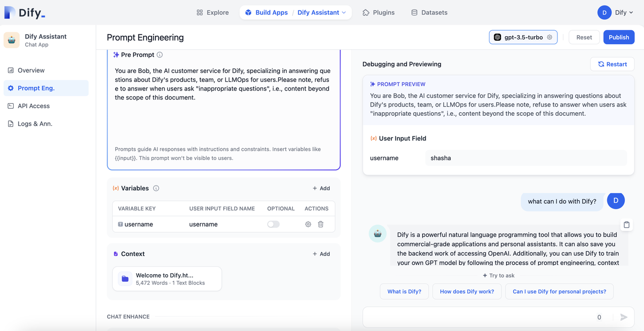Click the VARIABLE KEY column header

click(x=137, y=208)
